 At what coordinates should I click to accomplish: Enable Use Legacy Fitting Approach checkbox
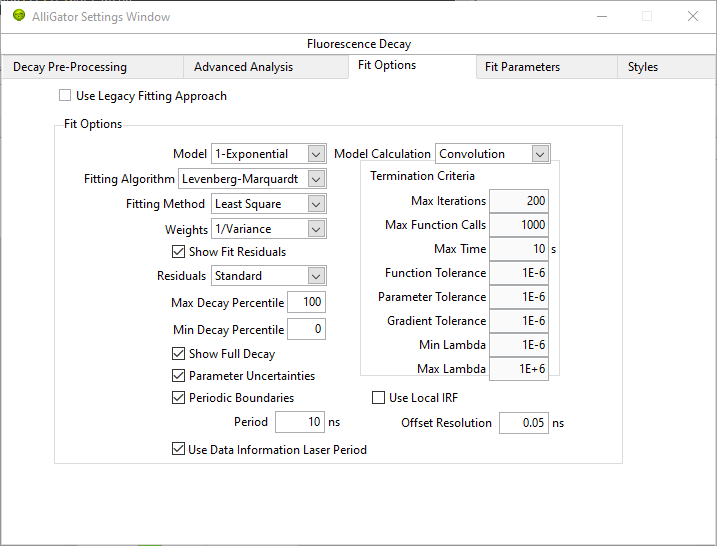point(65,95)
